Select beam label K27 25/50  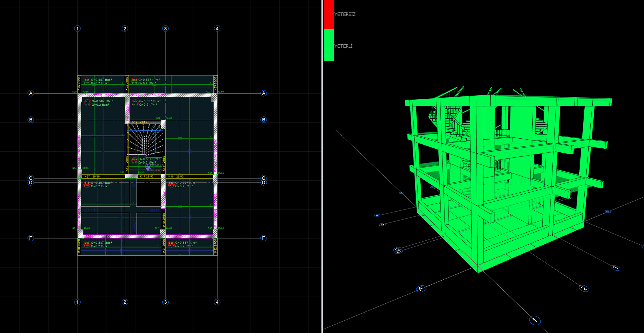pos(92,177)
